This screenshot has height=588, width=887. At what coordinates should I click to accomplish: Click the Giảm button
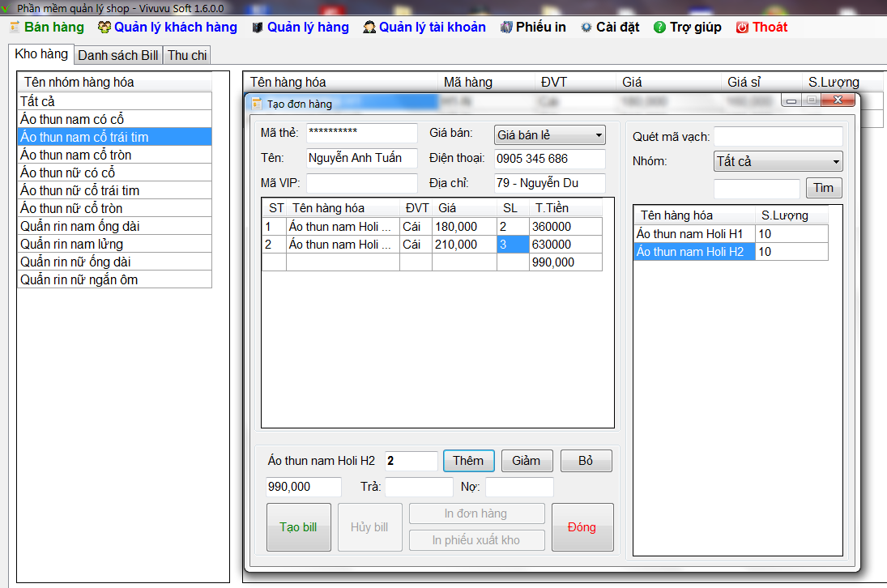pos(526,461)
